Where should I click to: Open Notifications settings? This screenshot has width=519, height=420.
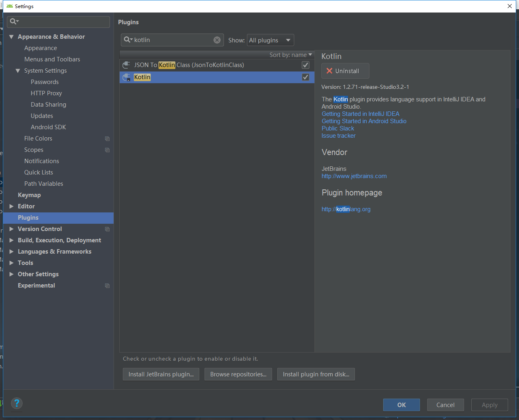pyautogui.click(x=42, y=161)
